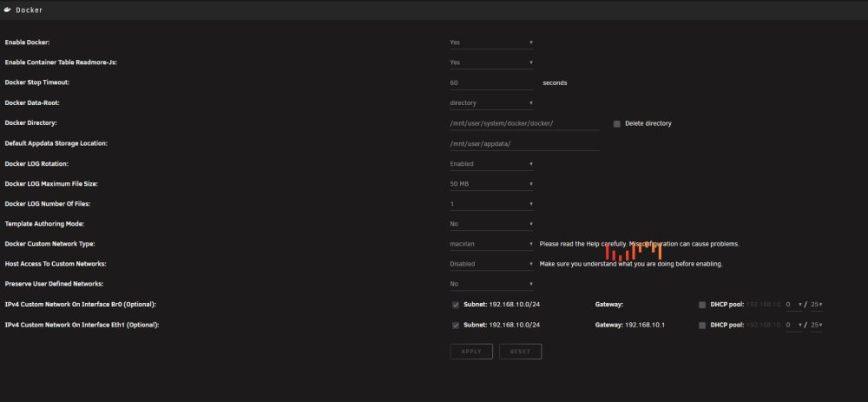The height and width of the screenshot is (402, 868).
Task: Click the Host Access To Custom Networks label
Action: click(56, 264)
